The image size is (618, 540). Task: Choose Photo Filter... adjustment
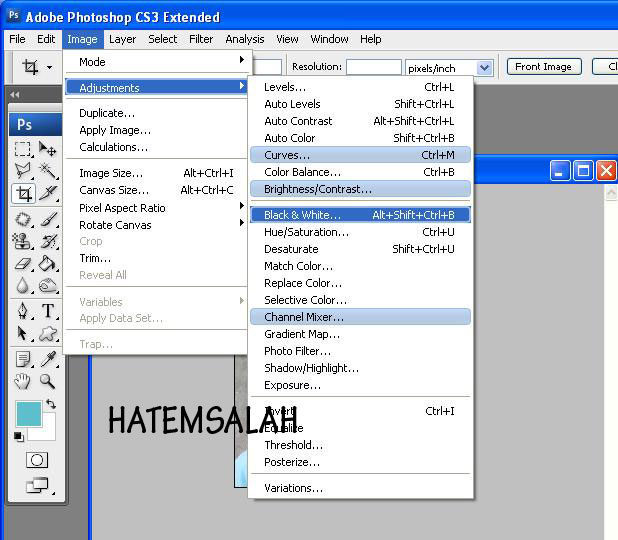pyautogui.click(x=360, y=351)
